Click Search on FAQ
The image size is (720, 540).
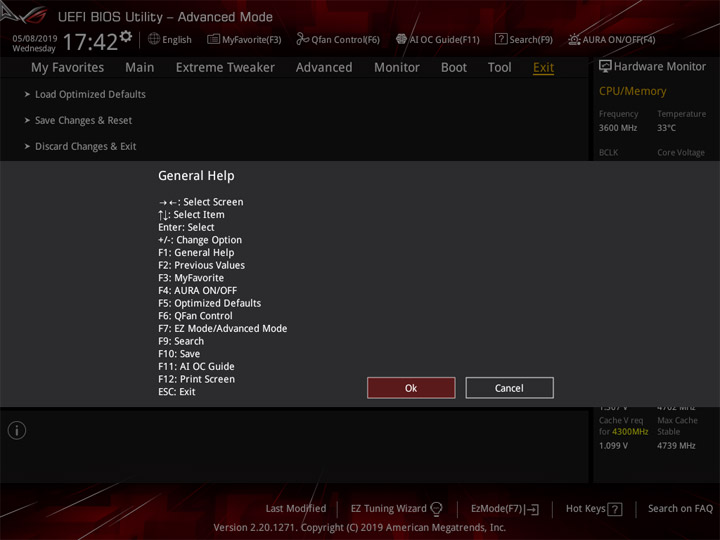click(680, 509)
